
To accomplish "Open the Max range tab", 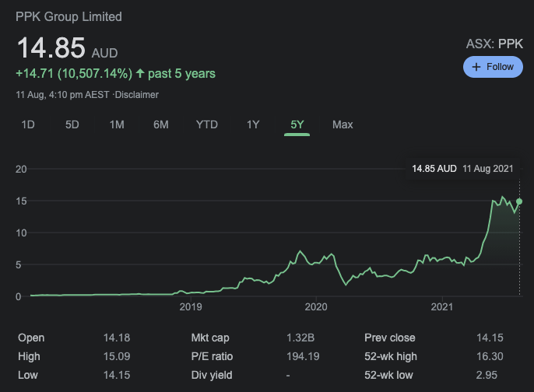I will [343, 124].
